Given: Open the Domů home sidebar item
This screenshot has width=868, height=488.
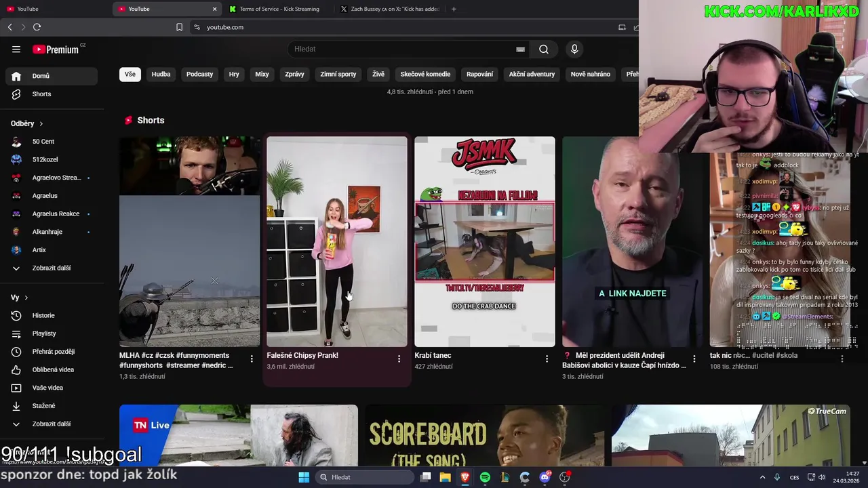Looking at the screenshot, I should pos(52,76).
